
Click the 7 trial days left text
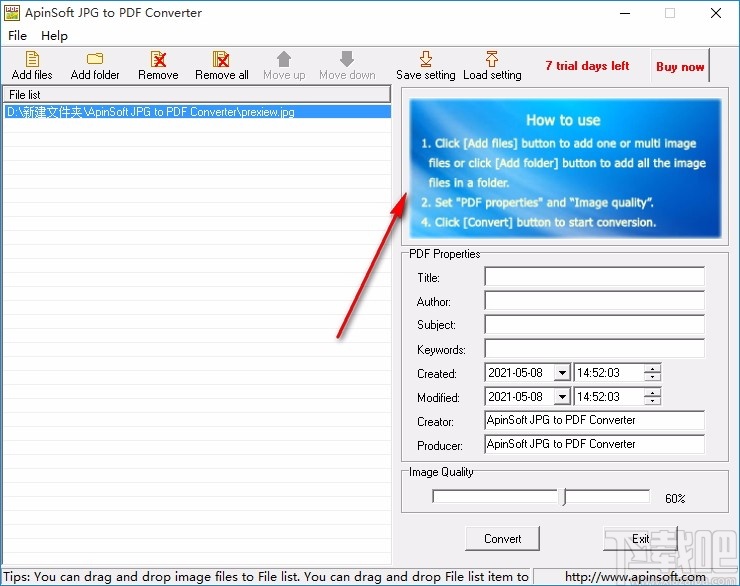click(x=587, y=66)
